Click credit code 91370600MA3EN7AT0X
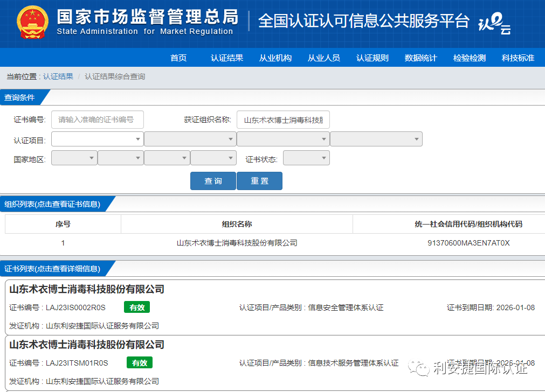Image resolution: width=545 pixels, height=392 pixels. [468, 243]
